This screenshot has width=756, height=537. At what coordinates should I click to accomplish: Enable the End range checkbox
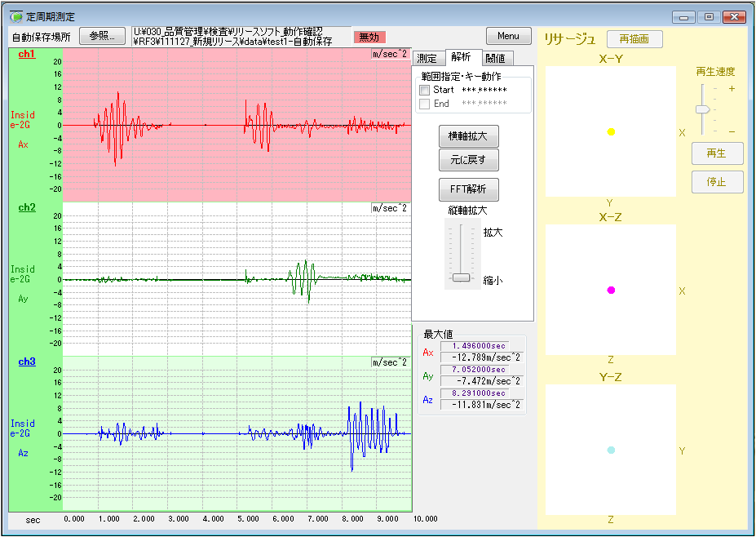(424, 104)
